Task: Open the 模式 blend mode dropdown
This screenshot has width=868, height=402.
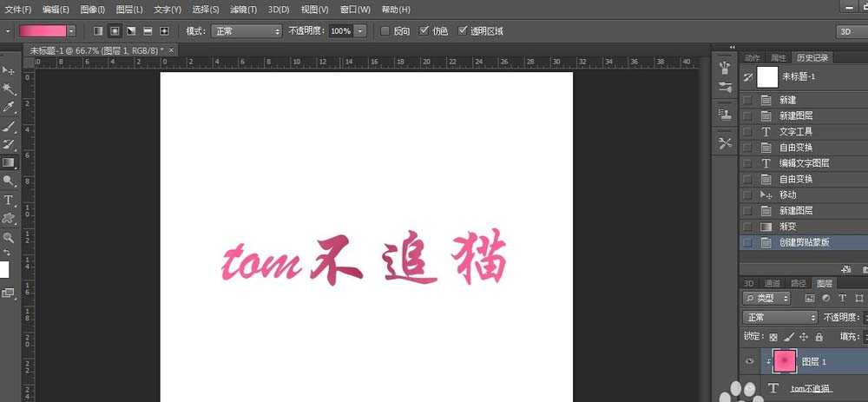Action: (247, 31)
